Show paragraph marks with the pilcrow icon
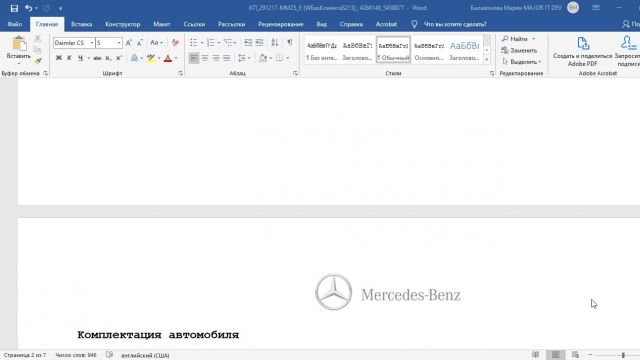Screen dimensions: 640x360 point(290,43)
